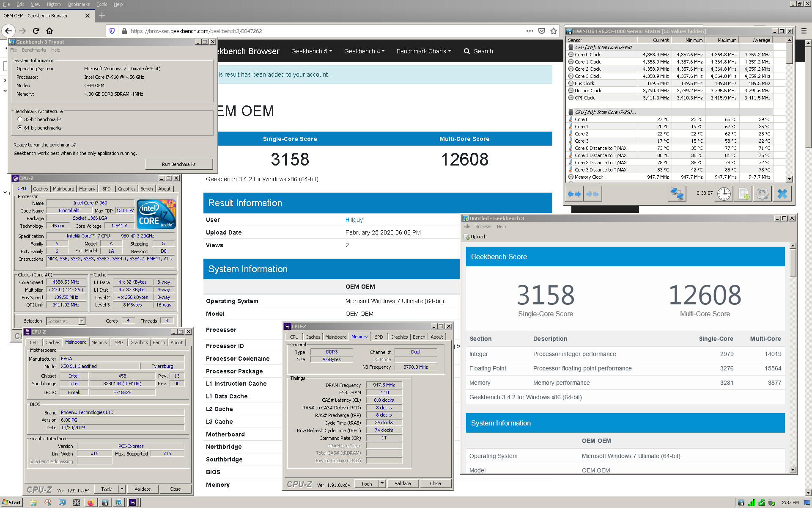
Task: Launch Snipping Tool from the taskbar
Action: point(48,502)
